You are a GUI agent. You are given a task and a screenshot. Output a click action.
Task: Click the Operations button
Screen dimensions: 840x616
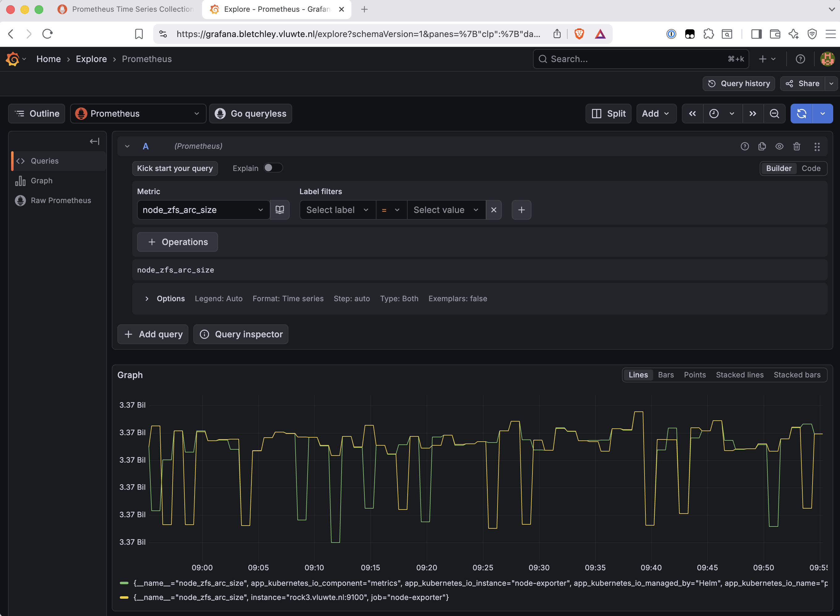pos(178,242)
